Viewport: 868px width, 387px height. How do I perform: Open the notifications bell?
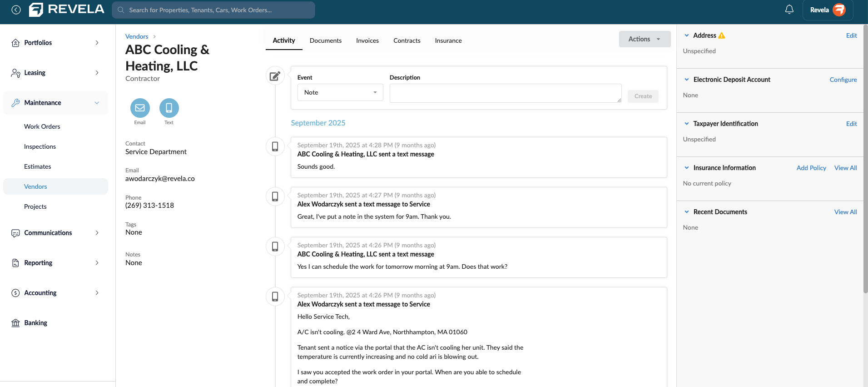(x=789, y=10)
